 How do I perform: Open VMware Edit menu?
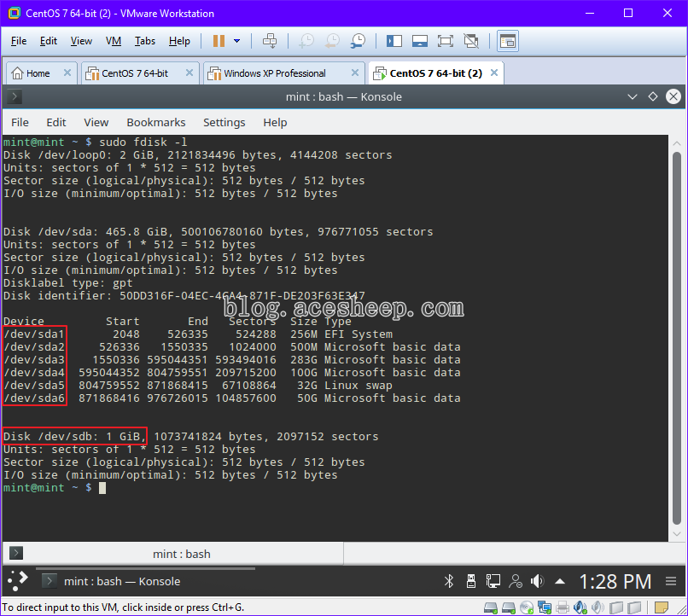point(49,41)
